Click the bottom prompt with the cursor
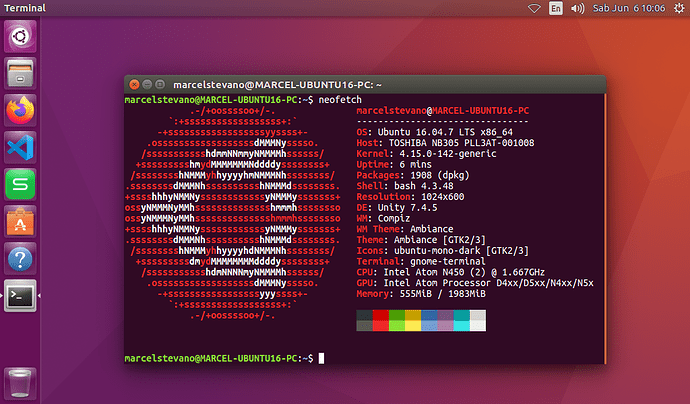690x404 pixels. (224, 358)
